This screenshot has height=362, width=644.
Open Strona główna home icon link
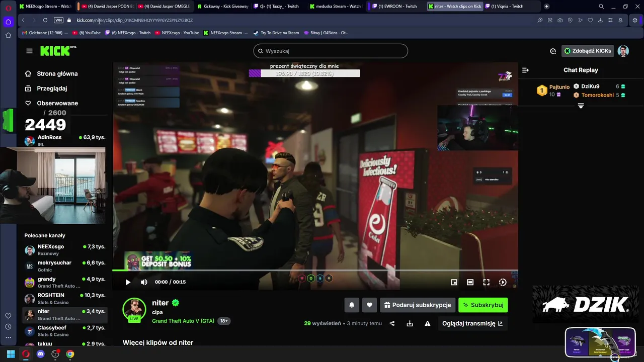[28, 73]
